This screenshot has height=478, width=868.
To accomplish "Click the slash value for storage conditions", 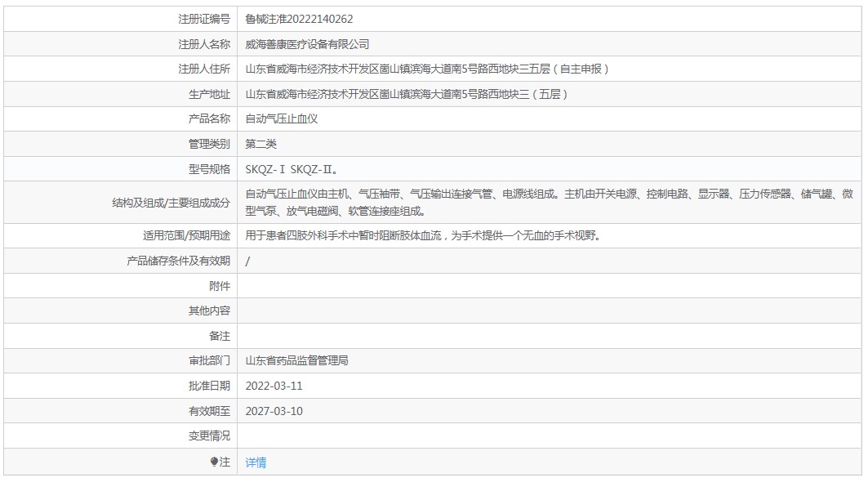I will (x=247, y=261).
